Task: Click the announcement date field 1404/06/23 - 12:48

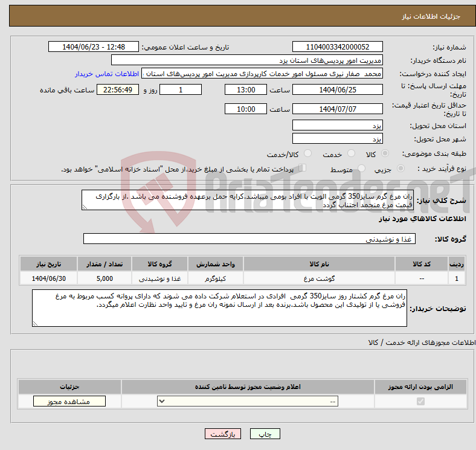Action: pos(94,47)
